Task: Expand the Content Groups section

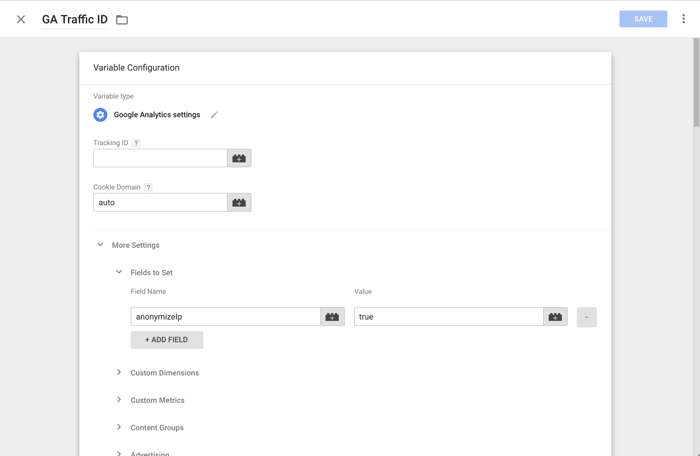Action: pos(119,427)
